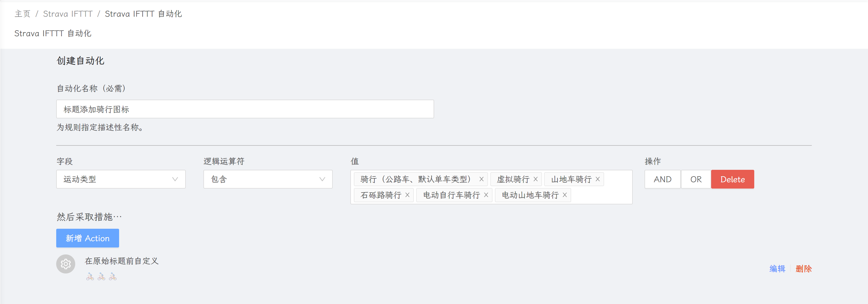The image size is (868, 304).
Task: Delete the action via 删除 link
Action: pos(803,269)
